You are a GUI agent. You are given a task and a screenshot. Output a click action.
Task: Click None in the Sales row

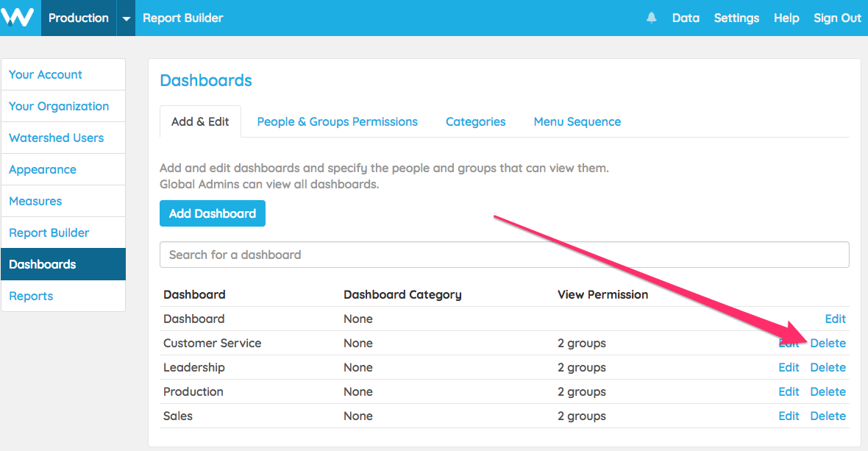pos(358,416)
